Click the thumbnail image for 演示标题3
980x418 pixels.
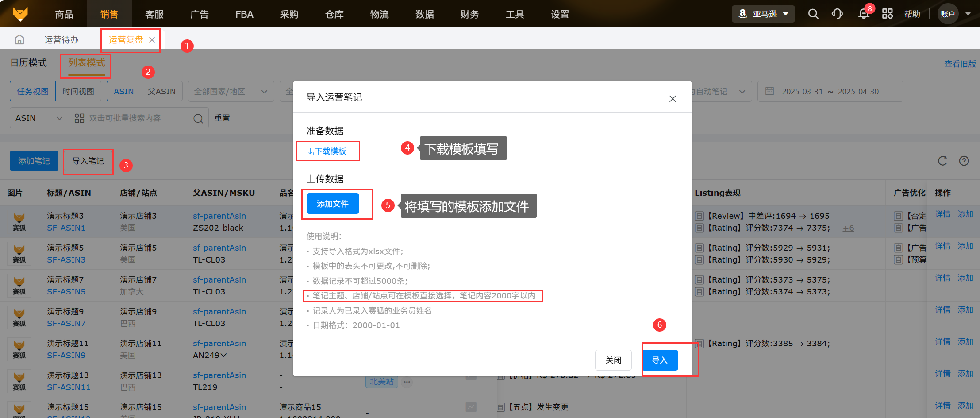(x=19, y=222)
